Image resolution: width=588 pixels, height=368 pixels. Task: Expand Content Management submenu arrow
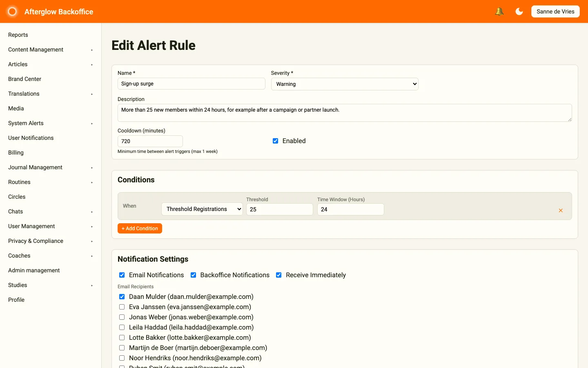pyautogui.click(x=92, y=50)
